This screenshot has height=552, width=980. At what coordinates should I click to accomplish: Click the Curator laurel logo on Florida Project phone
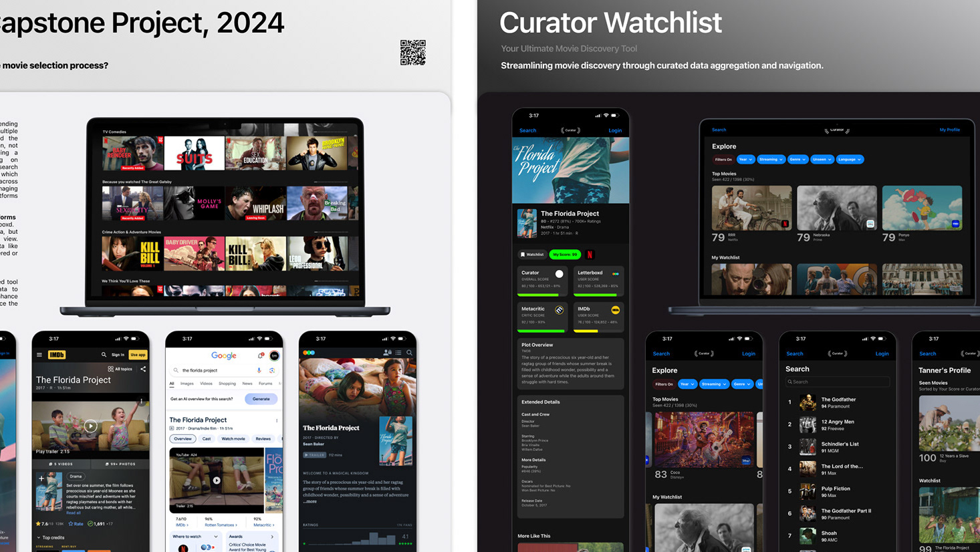pyautogui.click(x=570, y=130)
